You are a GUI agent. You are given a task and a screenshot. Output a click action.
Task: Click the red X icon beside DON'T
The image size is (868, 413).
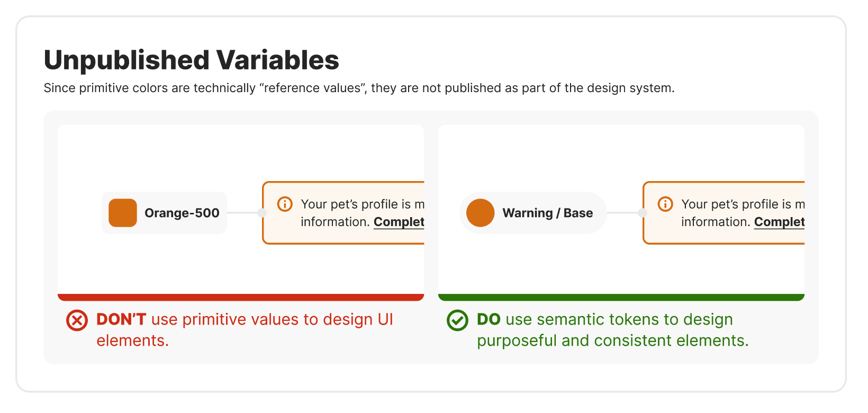coord(77,320)
